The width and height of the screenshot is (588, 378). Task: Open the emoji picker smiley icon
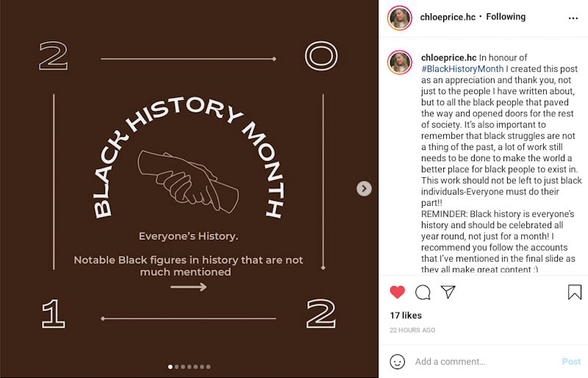398,361
